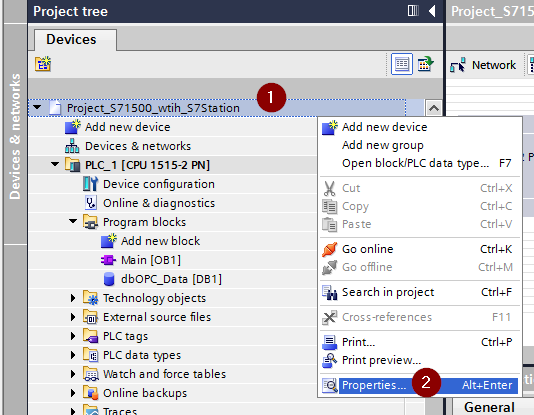Select the Main [OB1] block label
The height and width of the screenshot is (415, 534).
(151, 260)
